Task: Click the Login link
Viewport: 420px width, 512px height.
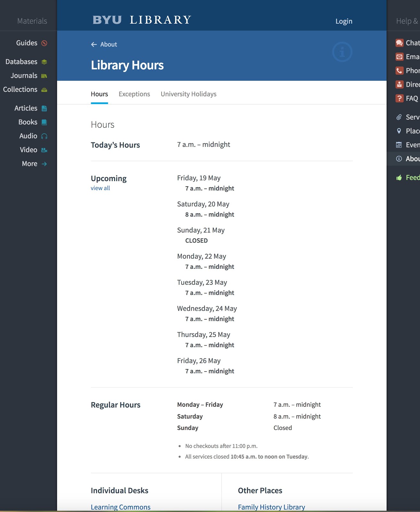Action: (344, 21)
